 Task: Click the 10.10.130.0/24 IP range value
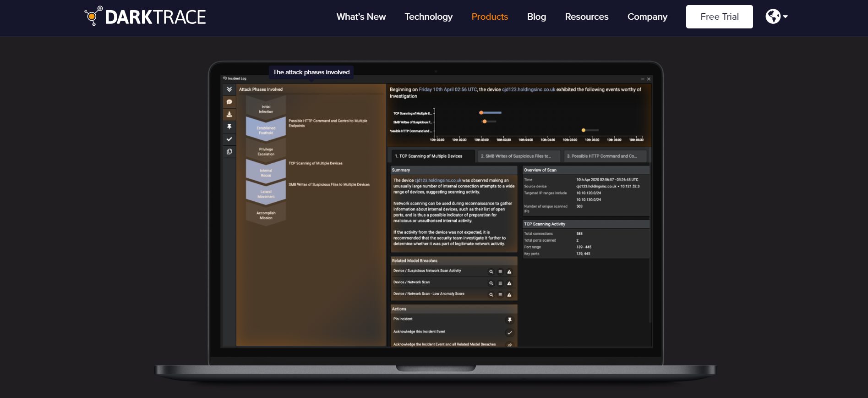click(x=589, y=199)
